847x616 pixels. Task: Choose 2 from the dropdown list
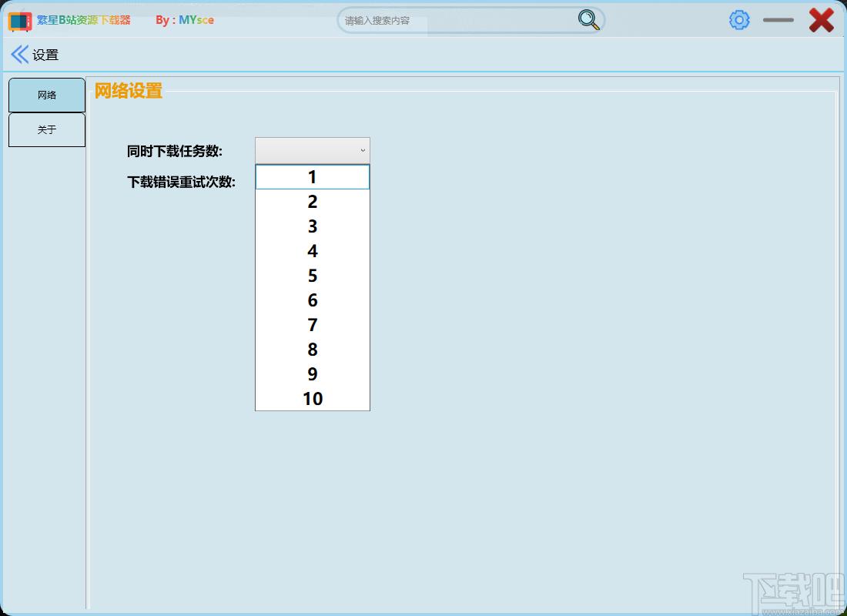click(312, 202)
